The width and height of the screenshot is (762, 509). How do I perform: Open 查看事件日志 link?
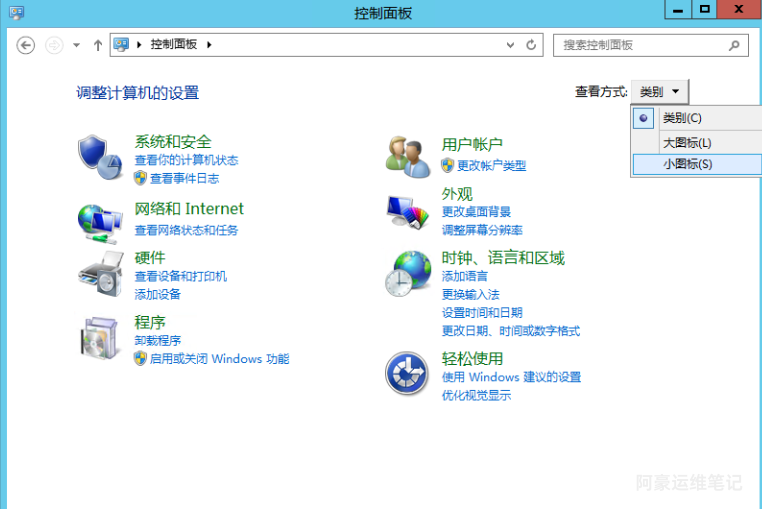point(184,178)
